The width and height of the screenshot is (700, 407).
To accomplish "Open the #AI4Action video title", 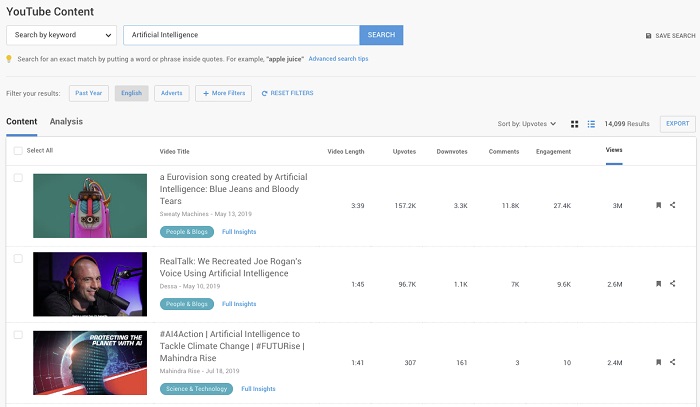I will 232,346.
